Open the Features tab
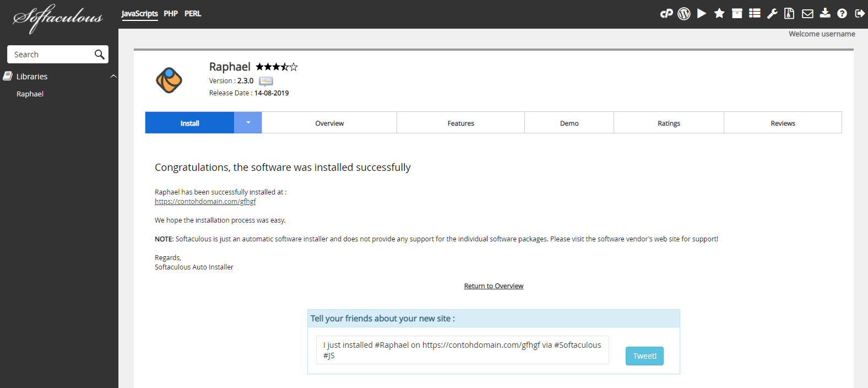Image resolution: width=868 pixels, height=388 pixels. pos(460,123)
